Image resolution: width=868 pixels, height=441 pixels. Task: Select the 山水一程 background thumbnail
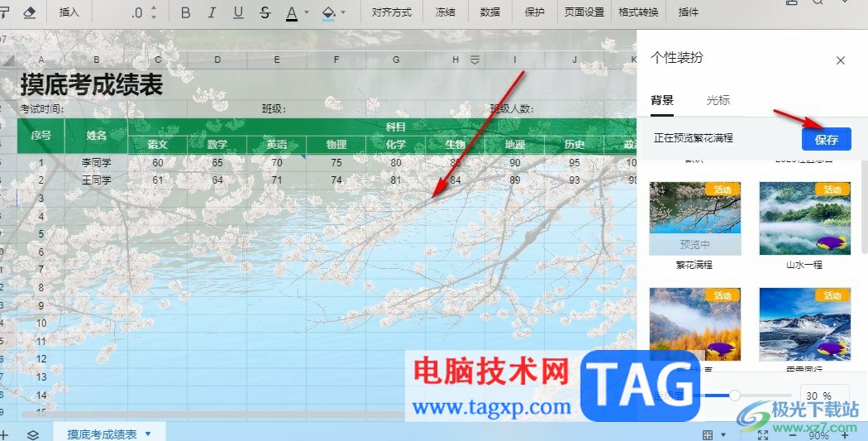pyautogui.click(x=805, y=218)
